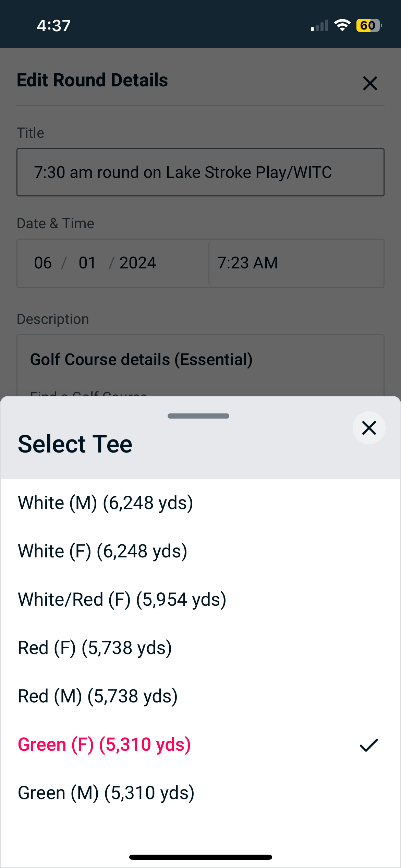Open the 7:23 AM time picker
This screenshot has height=868, width=401.
pyautogui.click(x=296, y=263)
